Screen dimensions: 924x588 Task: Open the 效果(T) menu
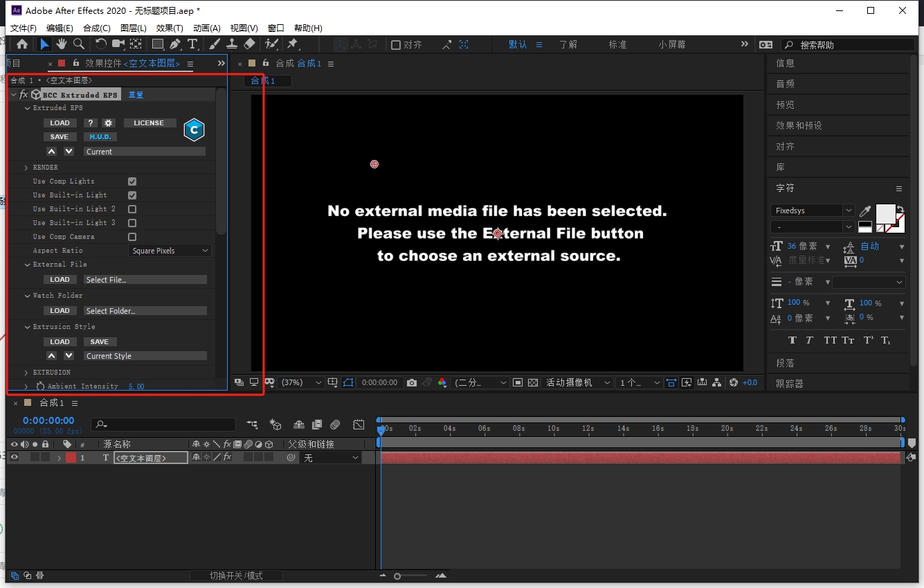pyautogui.click(x=170, y=28)
